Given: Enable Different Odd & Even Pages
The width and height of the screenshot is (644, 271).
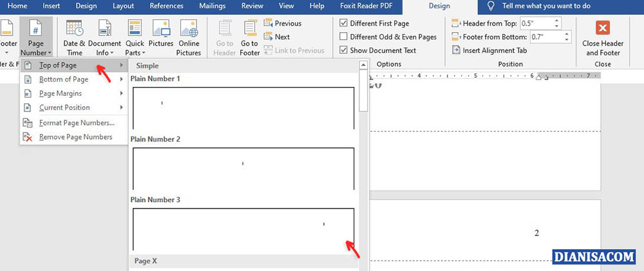Looking at the screenshot, I should tap(344, 37).
